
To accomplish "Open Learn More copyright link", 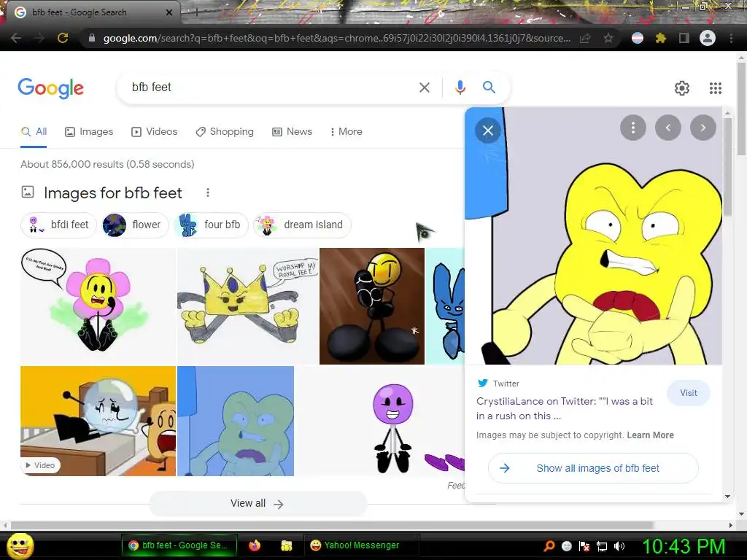I will tap(650, 435).
